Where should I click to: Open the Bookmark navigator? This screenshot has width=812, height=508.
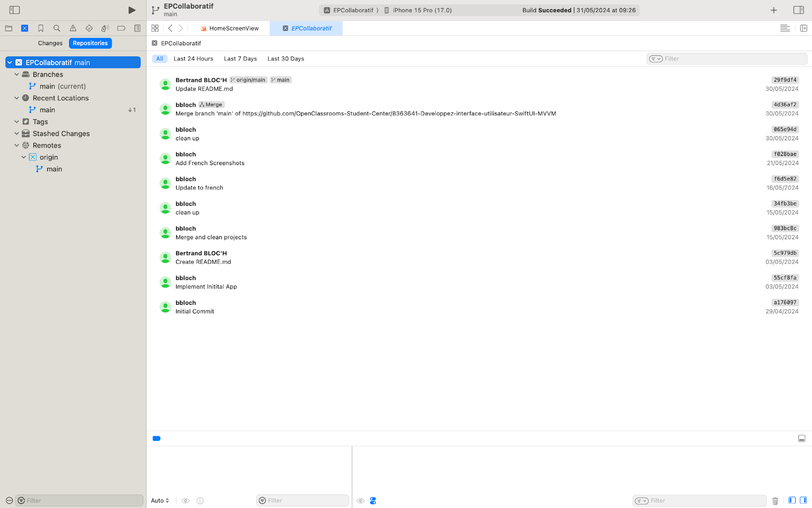41,28
